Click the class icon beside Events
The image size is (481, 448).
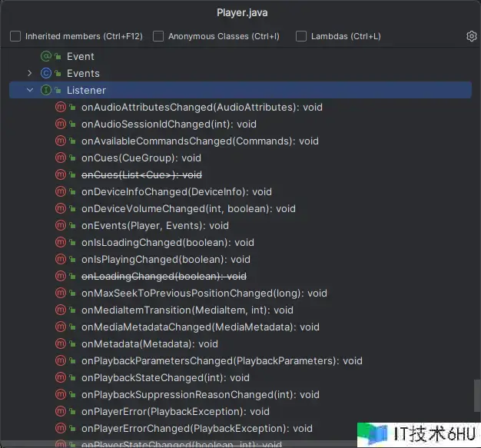[46, 73]
